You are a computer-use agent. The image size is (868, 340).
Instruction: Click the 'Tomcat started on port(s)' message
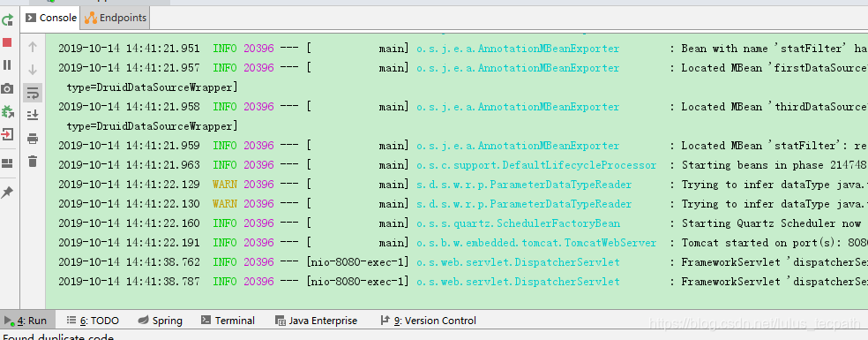pos(774,243)
